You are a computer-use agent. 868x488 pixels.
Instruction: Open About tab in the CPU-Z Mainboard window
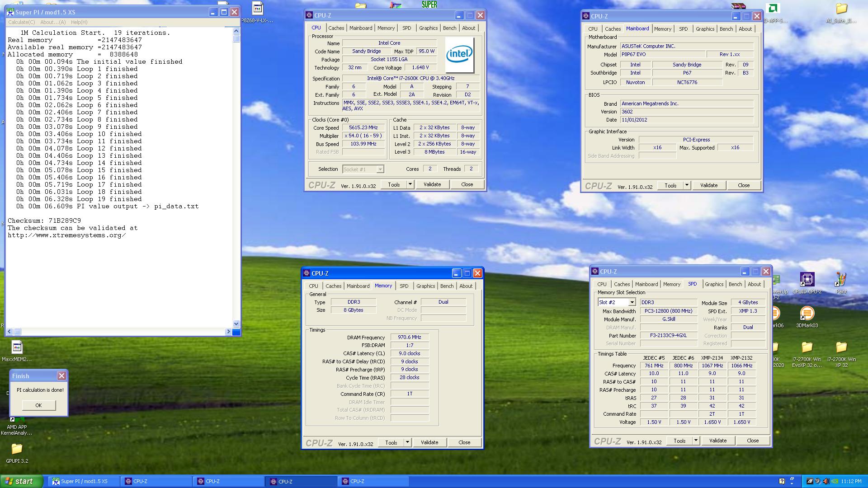tap(745, 29)
